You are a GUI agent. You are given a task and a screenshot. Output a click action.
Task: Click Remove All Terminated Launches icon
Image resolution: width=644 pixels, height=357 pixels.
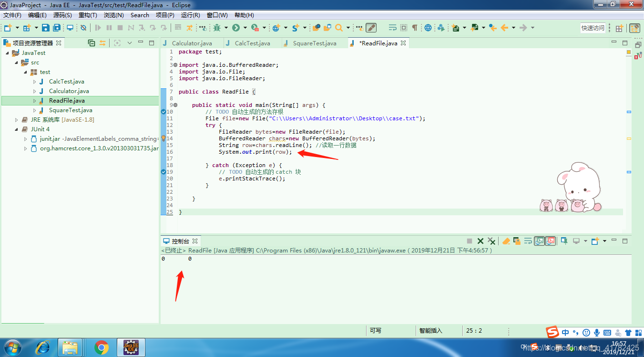pos(491,241)
